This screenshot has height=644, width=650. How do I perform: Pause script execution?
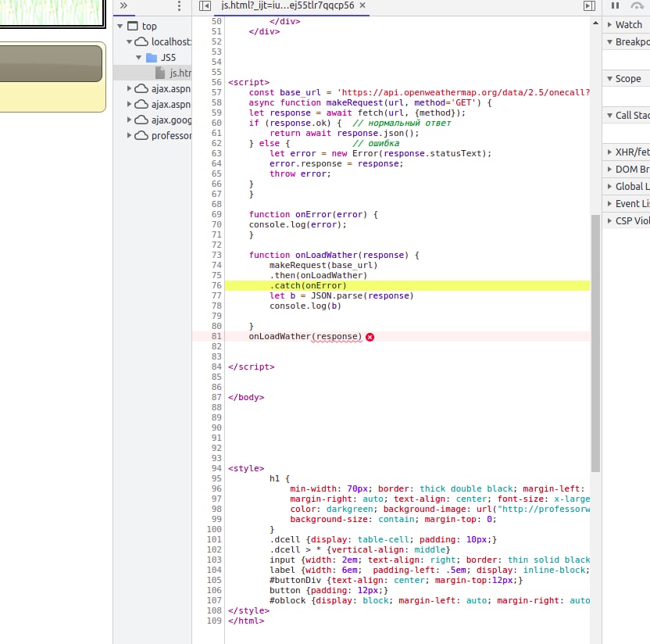coord(615,5)
